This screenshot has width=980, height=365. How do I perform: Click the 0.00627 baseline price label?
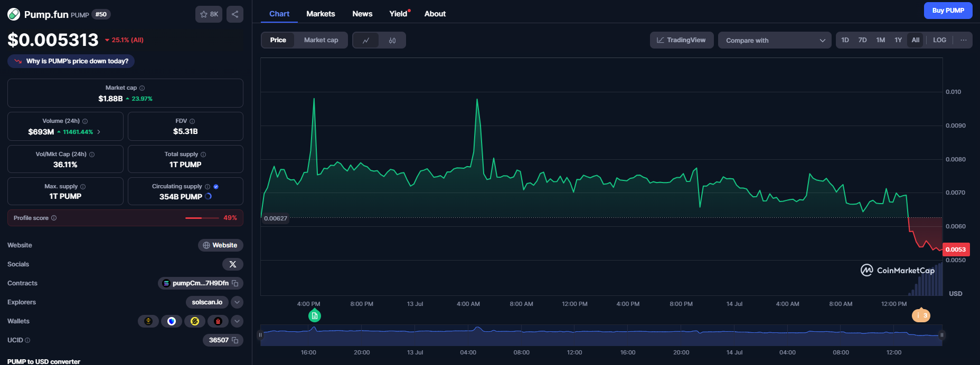coord(276,218)
